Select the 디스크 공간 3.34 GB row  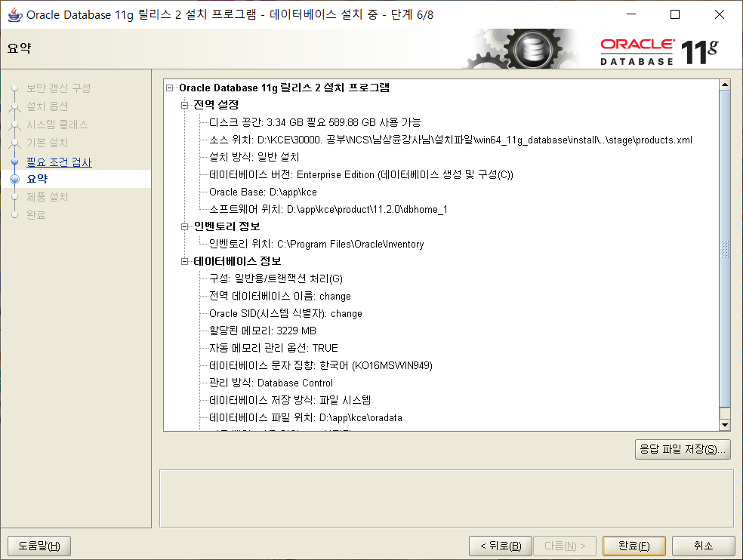pos(315,123)
